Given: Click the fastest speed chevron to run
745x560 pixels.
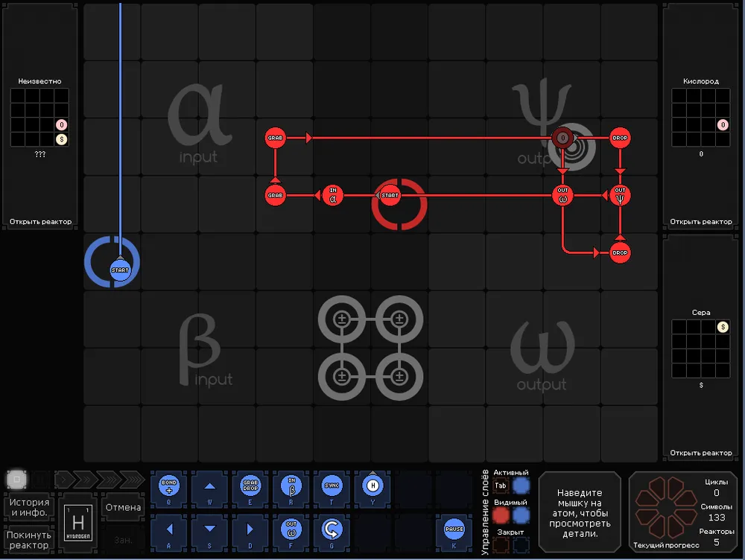Looking at the screenshot, I should [x=133, y=480].
